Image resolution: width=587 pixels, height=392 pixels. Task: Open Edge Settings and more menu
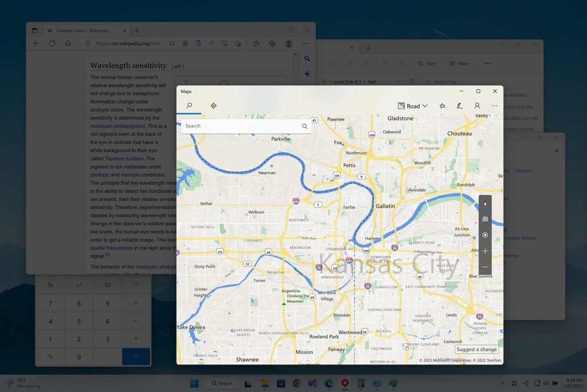tap(306, 43)
